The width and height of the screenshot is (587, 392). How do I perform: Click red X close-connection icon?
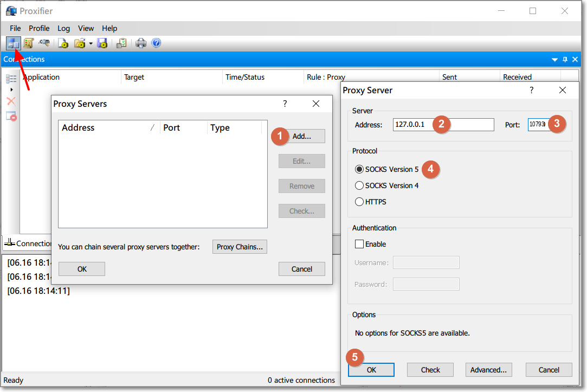click(11, 101)
